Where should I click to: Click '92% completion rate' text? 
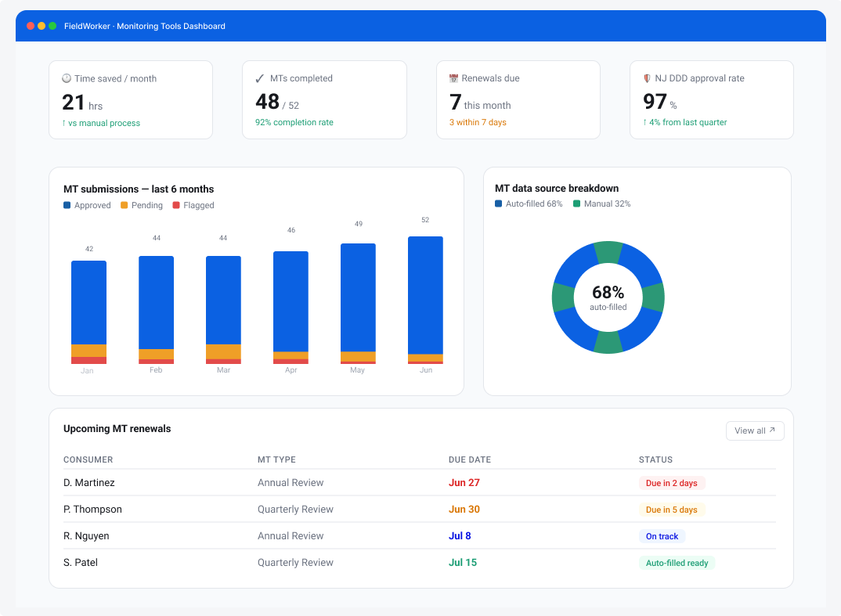pyautogui.click(x=294, y=122)
